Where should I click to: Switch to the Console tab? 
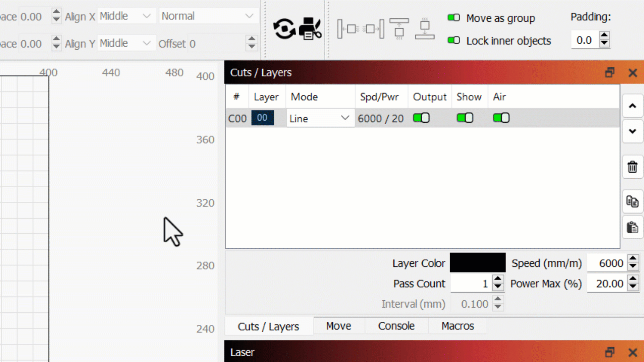pos(396,326)
